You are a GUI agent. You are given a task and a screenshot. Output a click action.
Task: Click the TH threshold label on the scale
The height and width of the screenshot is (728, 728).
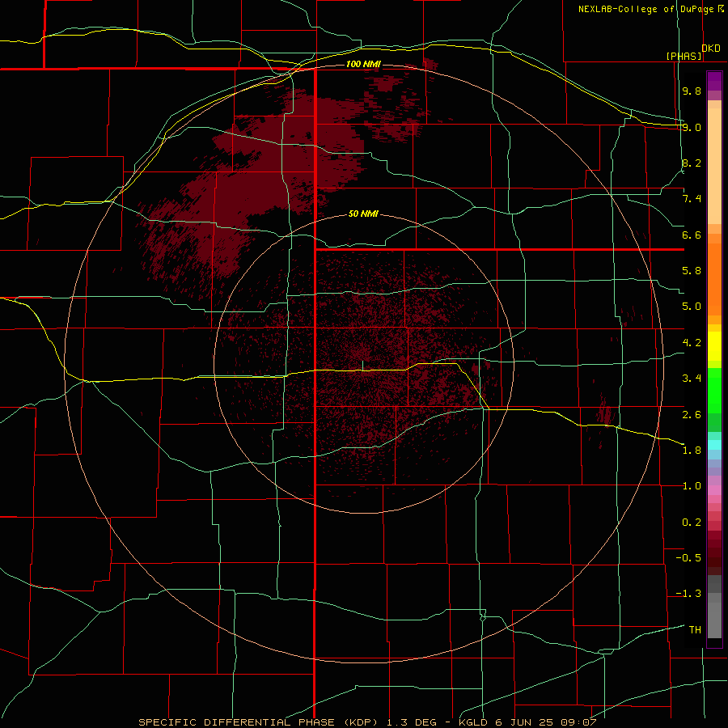click(x=695, y=630)
